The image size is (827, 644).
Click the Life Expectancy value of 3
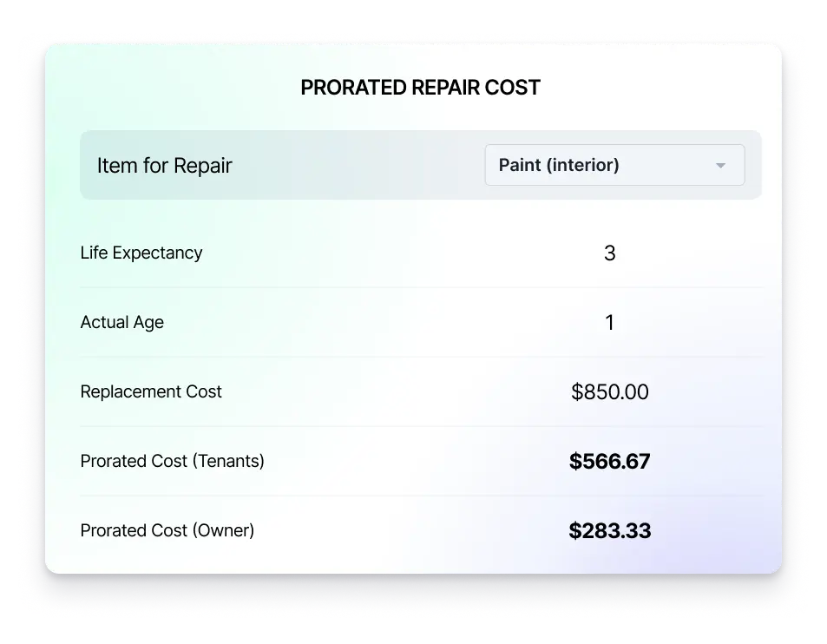pyautogui.click(x=610, y=253)
